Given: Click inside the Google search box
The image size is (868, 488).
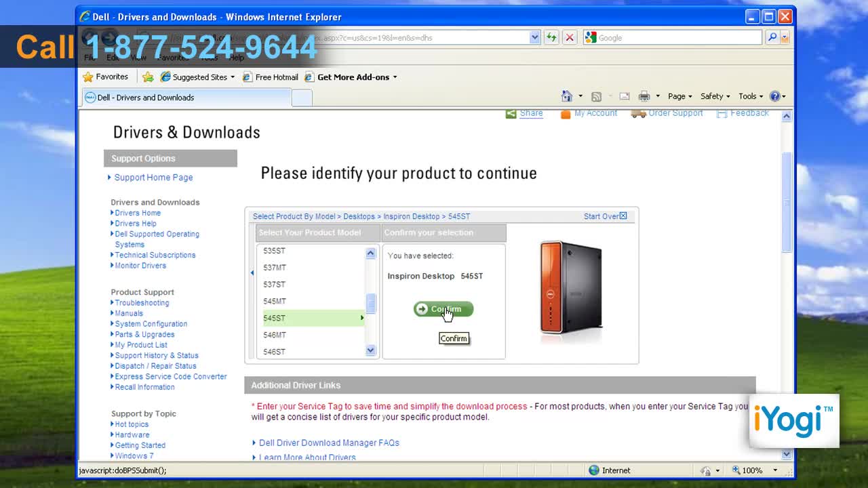Looking at the screenshot, I should (x=678, y=38).
